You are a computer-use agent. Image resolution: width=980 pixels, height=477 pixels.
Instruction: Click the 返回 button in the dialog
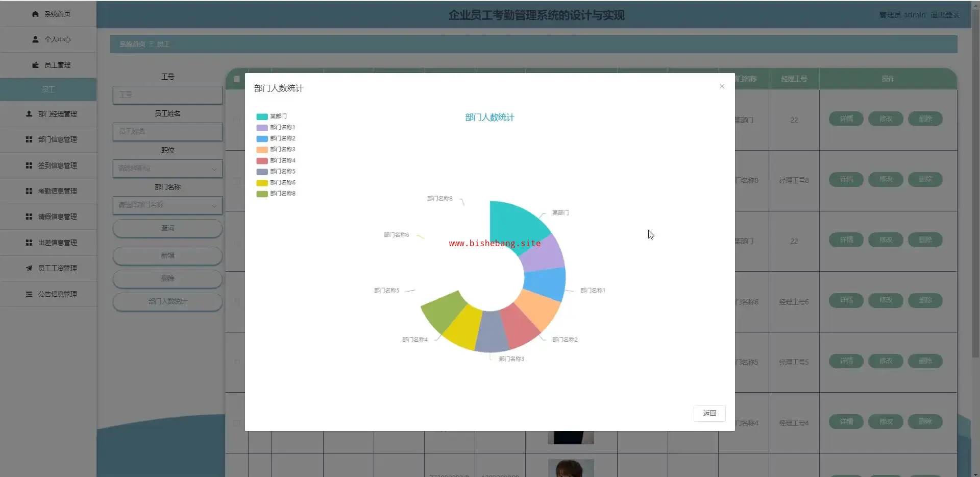click(709, 413)
